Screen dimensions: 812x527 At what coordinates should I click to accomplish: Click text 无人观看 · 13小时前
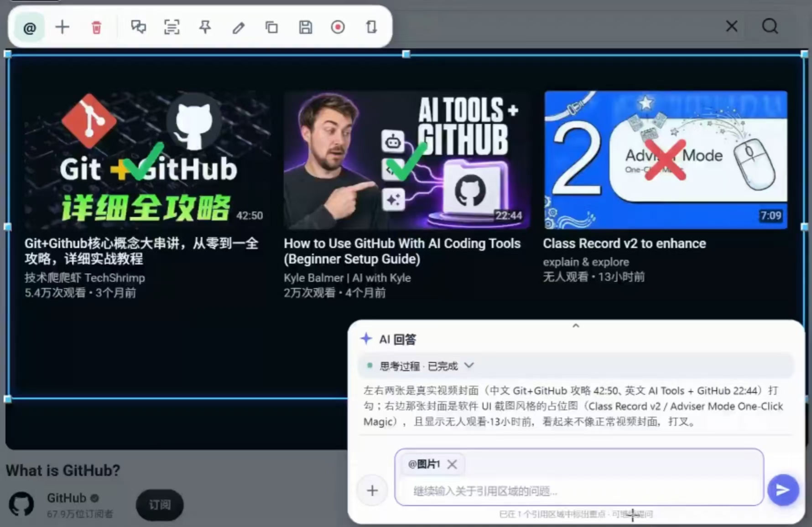click(x=593, y=277)
